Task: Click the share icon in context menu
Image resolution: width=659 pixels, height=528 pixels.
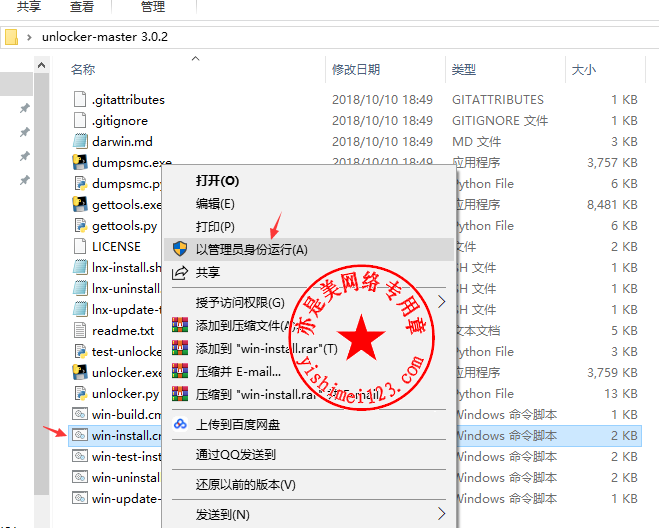Action: [180, 272]
